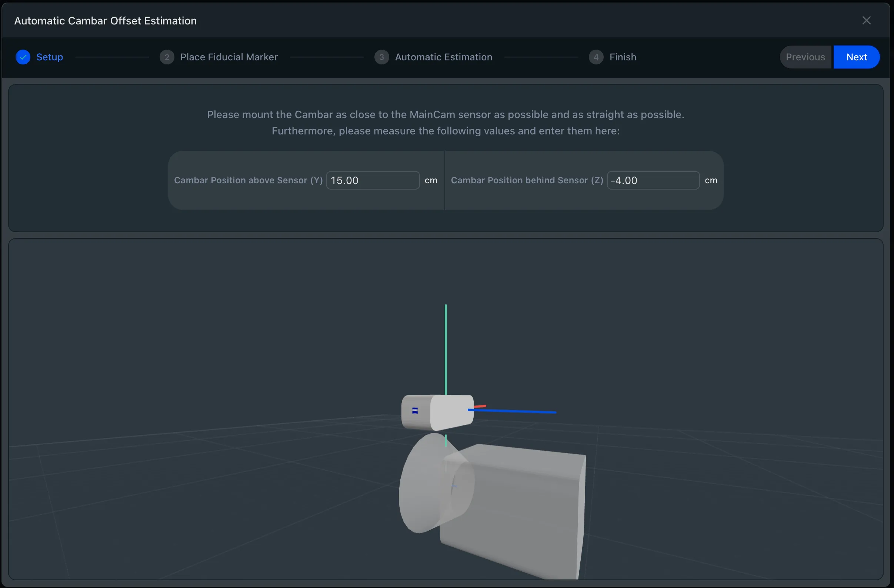Click the red X axis line
The height and width of the screenshot is (588, 894).
point(480,406)
